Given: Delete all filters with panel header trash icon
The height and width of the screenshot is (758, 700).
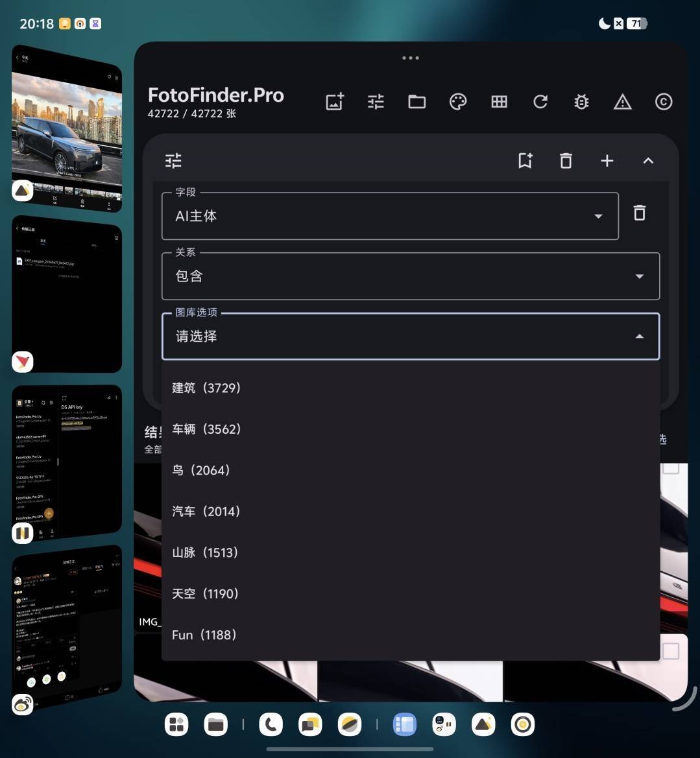Looking at the screenshot, I should (x=566, y=161).
